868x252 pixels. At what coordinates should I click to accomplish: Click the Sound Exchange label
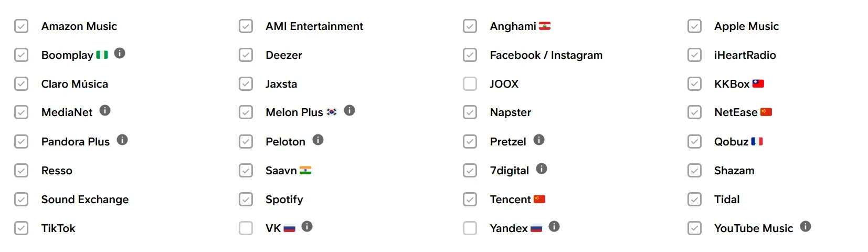85,199
